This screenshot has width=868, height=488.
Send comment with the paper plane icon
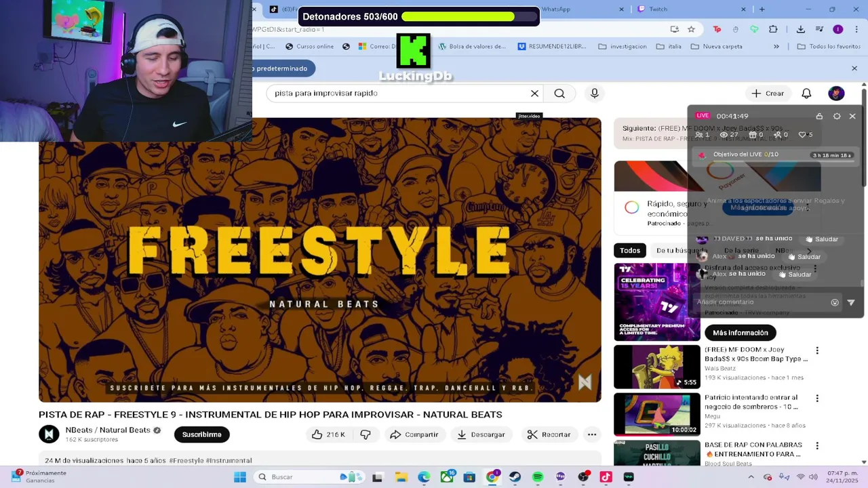pyautogui.click(x=851, y=303)
